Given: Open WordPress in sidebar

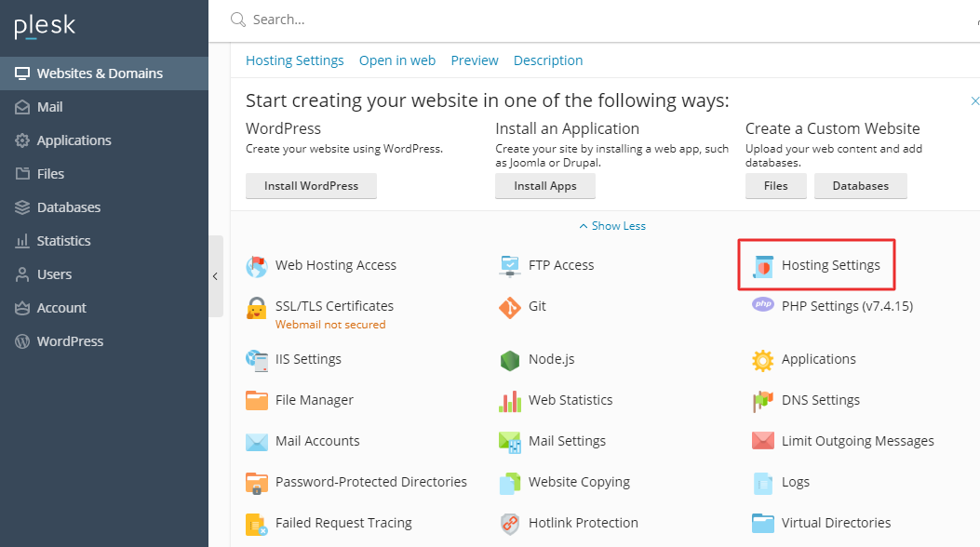Looking at the screenshot, I should point(103,341).
